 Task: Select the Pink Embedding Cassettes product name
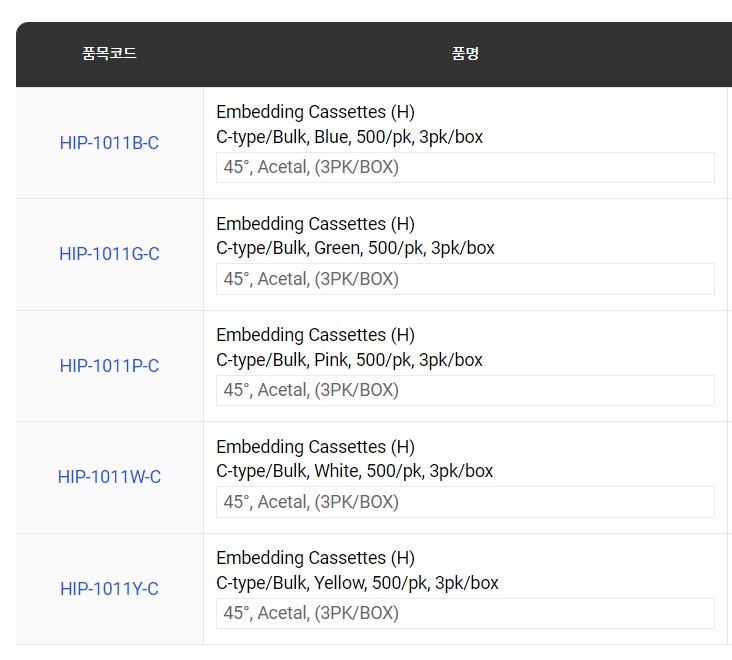point(315,335)
